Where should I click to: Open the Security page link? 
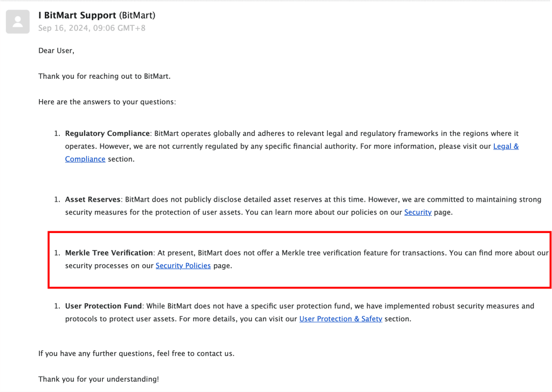point(418,212)
